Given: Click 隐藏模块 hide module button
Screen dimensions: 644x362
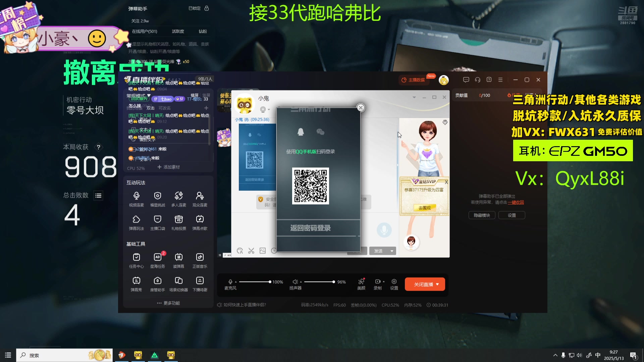Looking at the screenshot, I should point(482,215).
